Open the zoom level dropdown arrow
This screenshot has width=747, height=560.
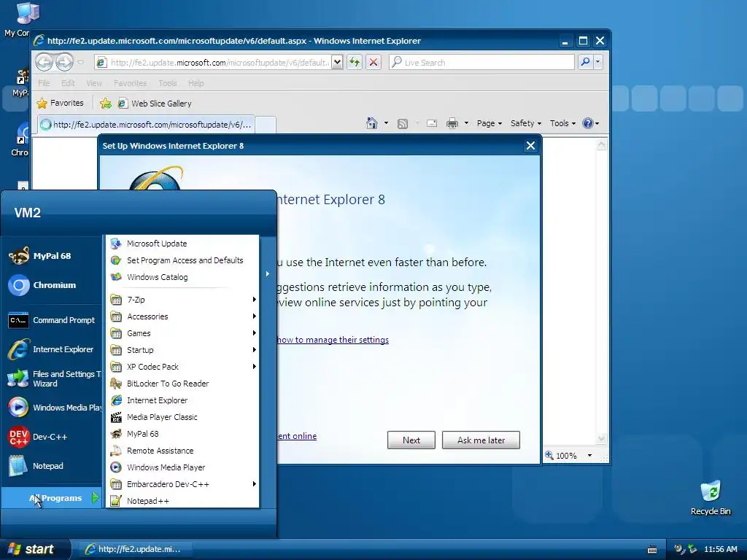(589, 456)
